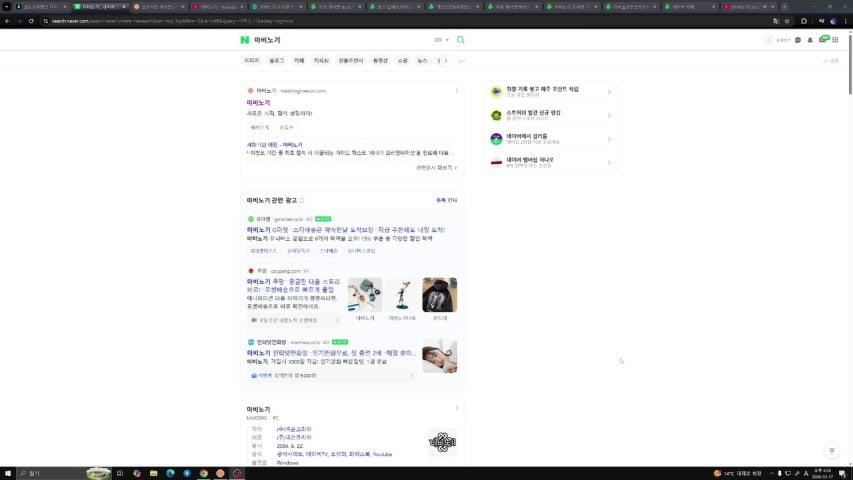
Task: Select the 카페 search tab
Action: tap(299, 61)
